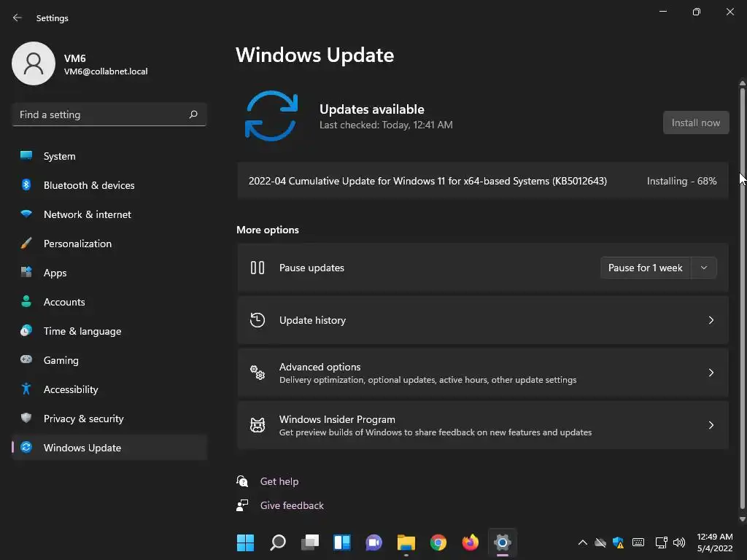
Task: Open Task View on the taskbar
Action: (x=309, y=542)
